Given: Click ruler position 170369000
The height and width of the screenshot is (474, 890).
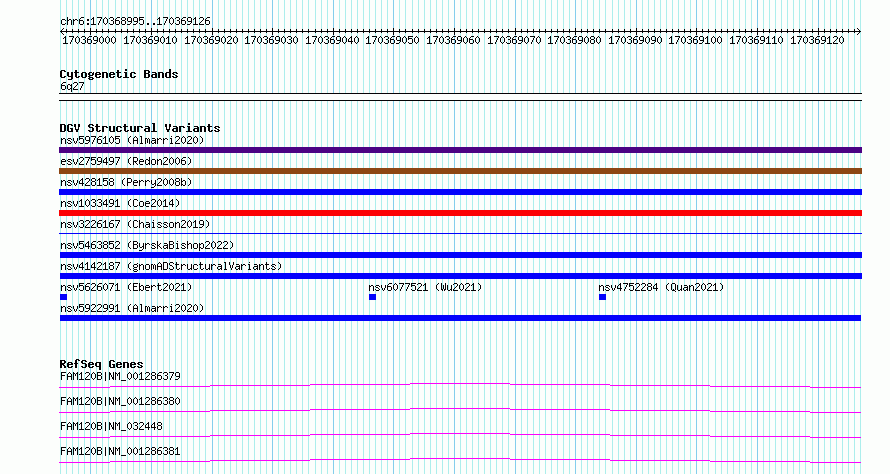Looking at the screenshot, I should pyautogui.click(x=89, y=40).
